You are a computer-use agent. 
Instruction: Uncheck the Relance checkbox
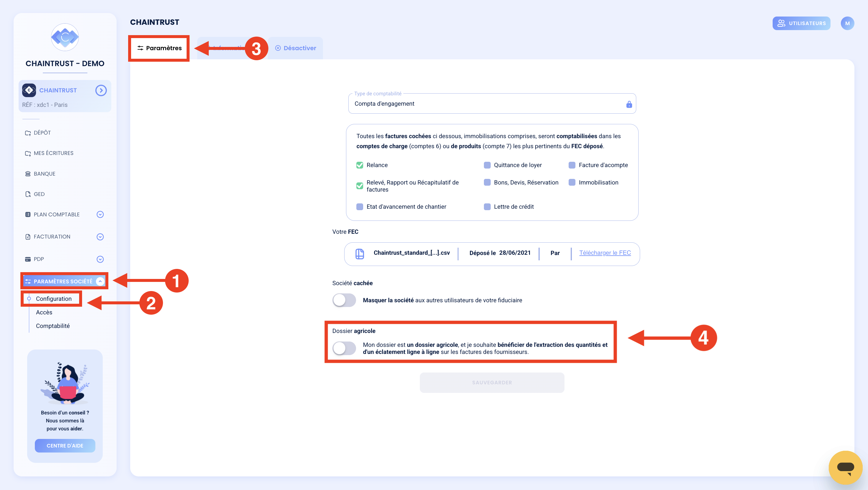[360, 165]
